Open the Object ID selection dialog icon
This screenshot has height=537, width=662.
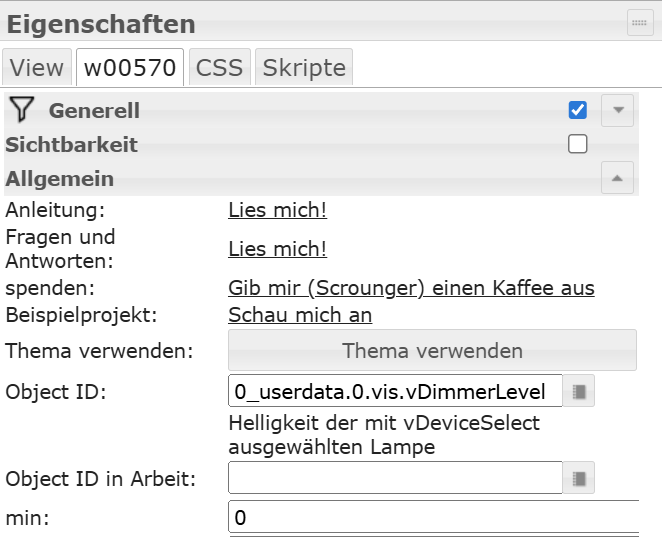point(580,390)
